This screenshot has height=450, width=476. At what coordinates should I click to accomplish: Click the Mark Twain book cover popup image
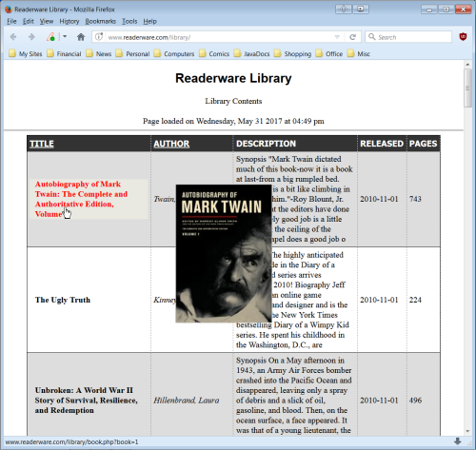tap(224, 253)
